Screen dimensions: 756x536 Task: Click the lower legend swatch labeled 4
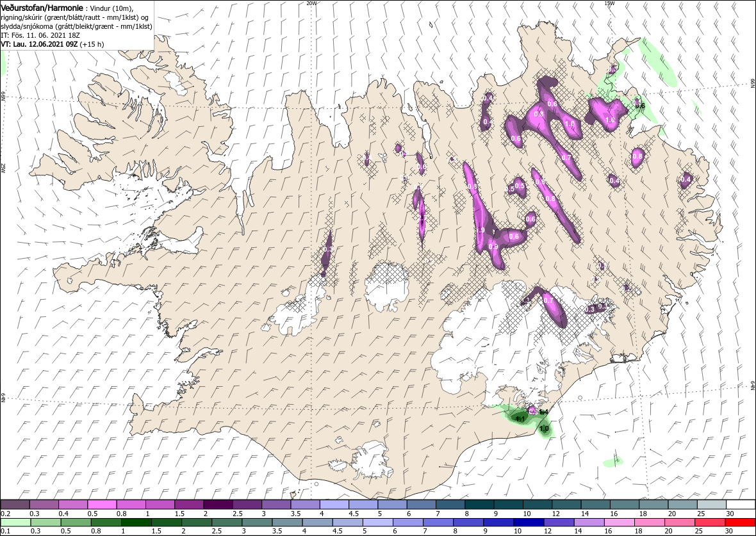click(x=317, y=523)
